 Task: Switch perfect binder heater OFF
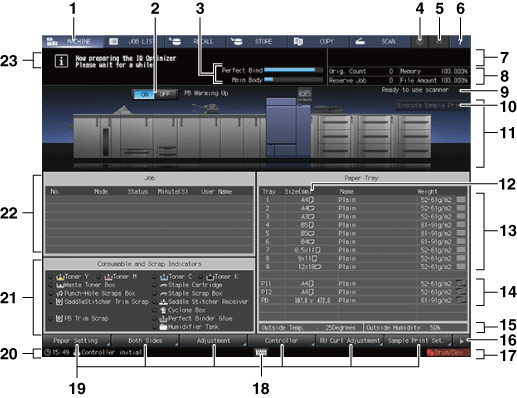click(x=165, y=94)
